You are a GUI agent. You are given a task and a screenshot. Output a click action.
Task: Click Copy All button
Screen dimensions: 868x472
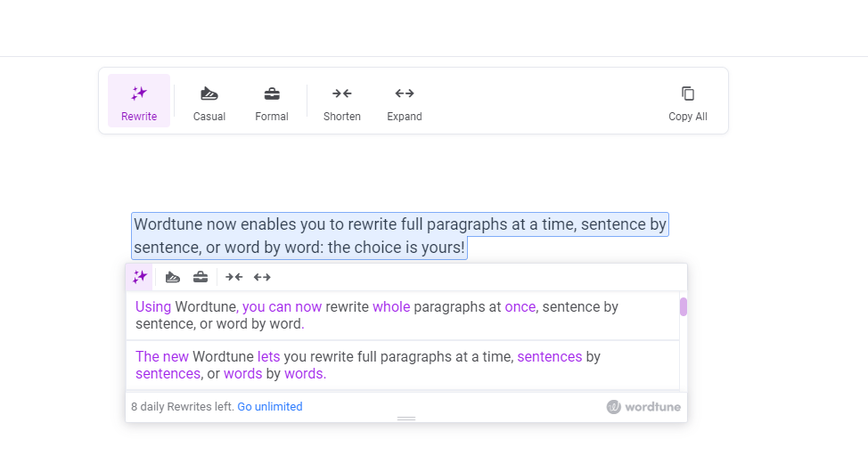tap(687, 103)
